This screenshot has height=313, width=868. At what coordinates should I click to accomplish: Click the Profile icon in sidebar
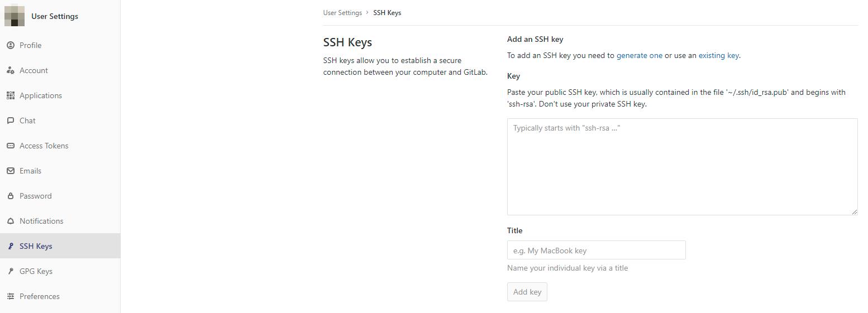[11, 45]
